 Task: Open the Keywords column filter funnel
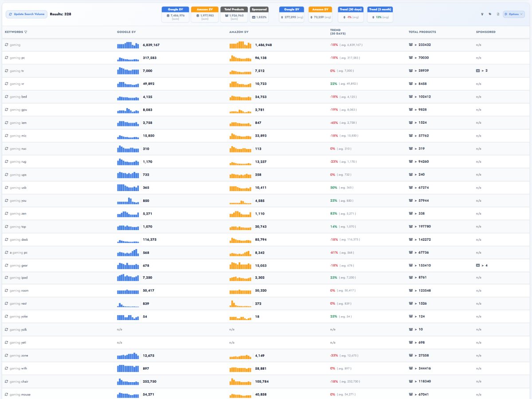(x=26, y=32)
